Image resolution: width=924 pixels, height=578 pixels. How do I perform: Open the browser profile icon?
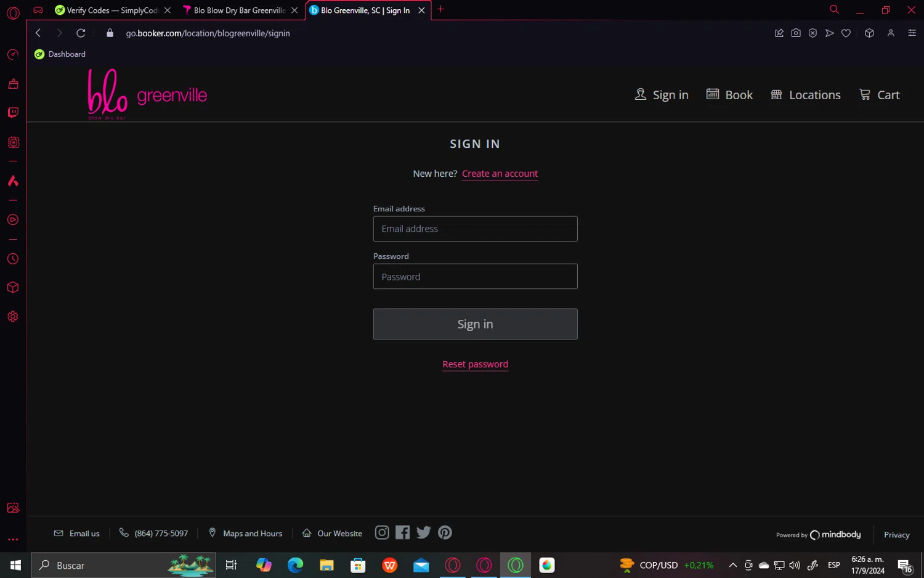tap(891, 33)
